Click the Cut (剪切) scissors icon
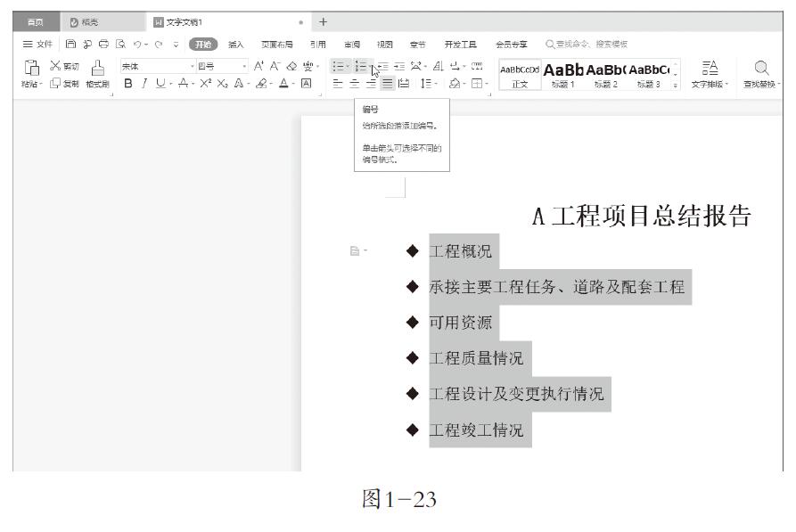This screenshot has height=532, width=796. click(55, 66)
